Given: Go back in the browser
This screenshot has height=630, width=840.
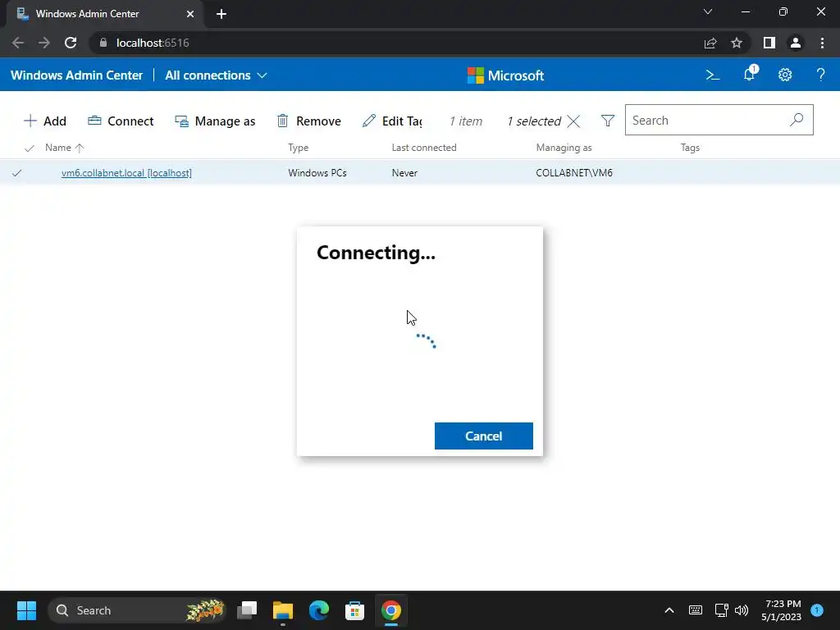Looking at the screenshot, I should point(18,43).
